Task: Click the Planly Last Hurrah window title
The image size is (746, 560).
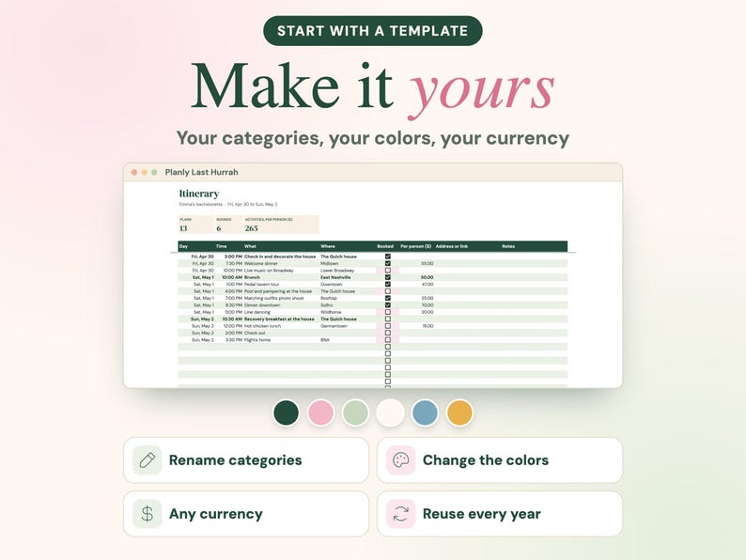Action: [202, 172]
